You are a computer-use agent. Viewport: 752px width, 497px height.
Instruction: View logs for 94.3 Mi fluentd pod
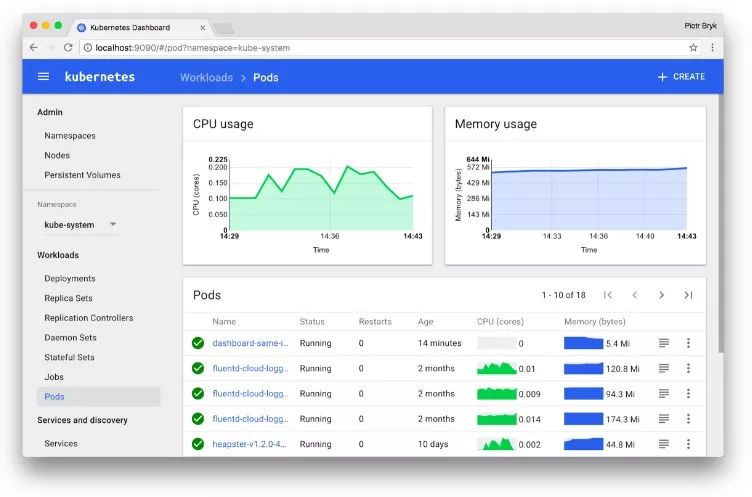click(x=664, y=393)
